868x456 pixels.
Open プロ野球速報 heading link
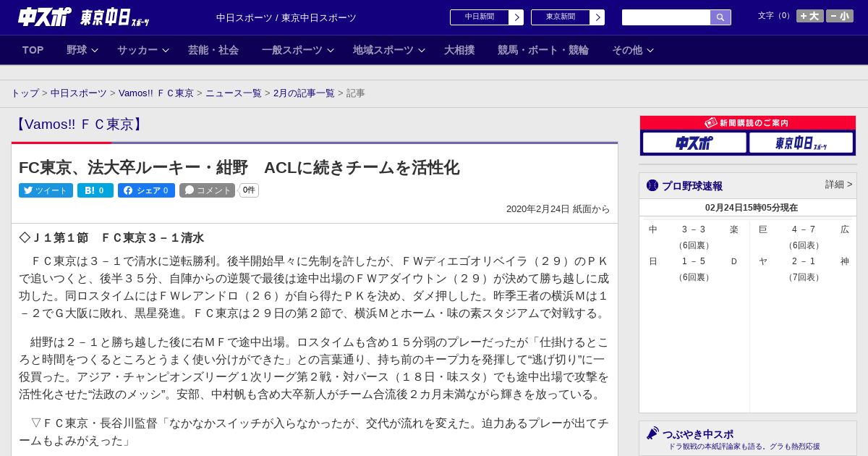pos(692,186)
